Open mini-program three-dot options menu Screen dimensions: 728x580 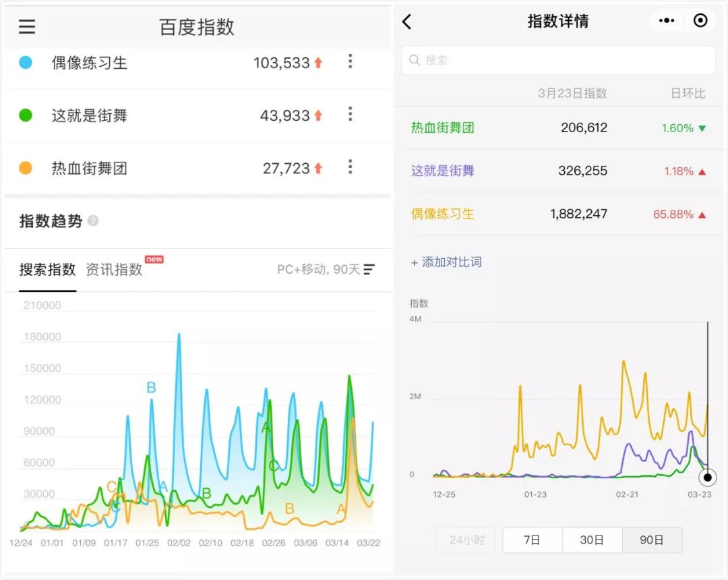coord(667,21)
